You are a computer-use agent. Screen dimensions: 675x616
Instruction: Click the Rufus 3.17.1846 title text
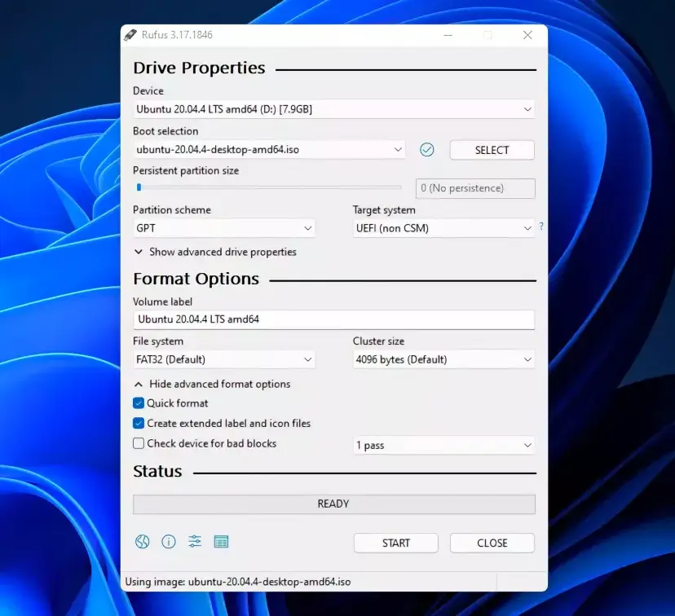pos(177,35)
